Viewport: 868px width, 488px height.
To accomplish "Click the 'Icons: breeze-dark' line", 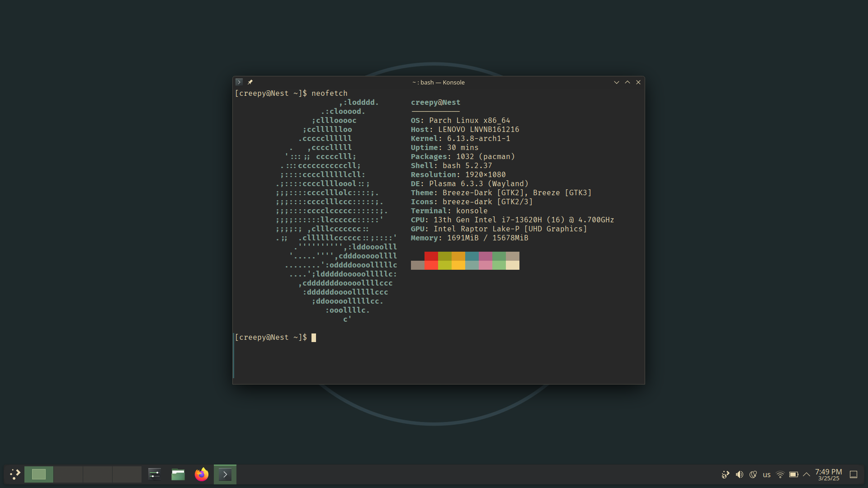I will pyautogui.click(x=472, y=202).
